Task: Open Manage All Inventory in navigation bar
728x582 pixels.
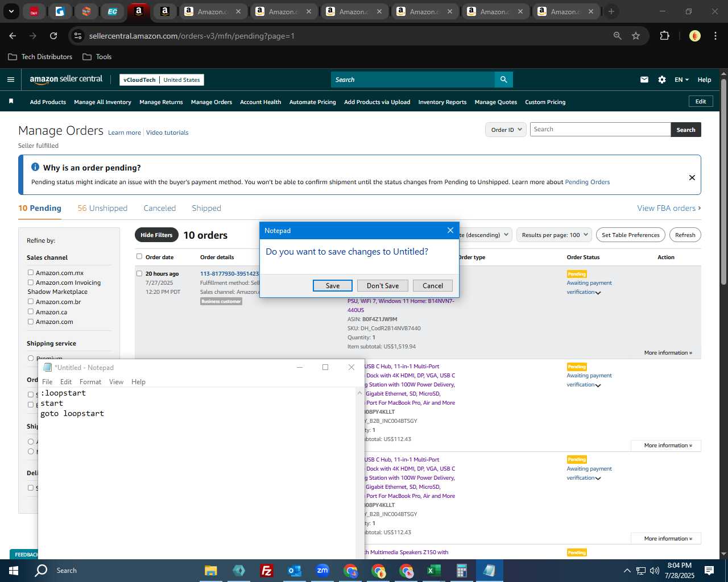Action: coord(102,102)
